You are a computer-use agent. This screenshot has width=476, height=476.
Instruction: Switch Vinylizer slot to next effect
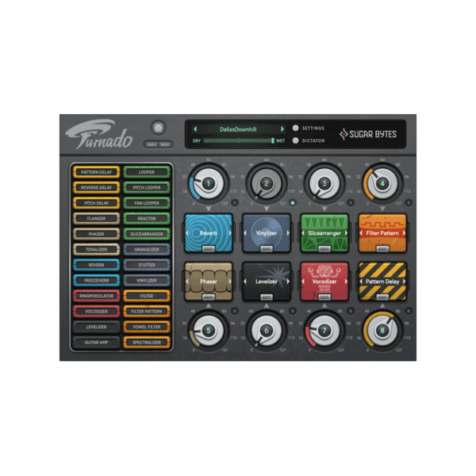288,233
